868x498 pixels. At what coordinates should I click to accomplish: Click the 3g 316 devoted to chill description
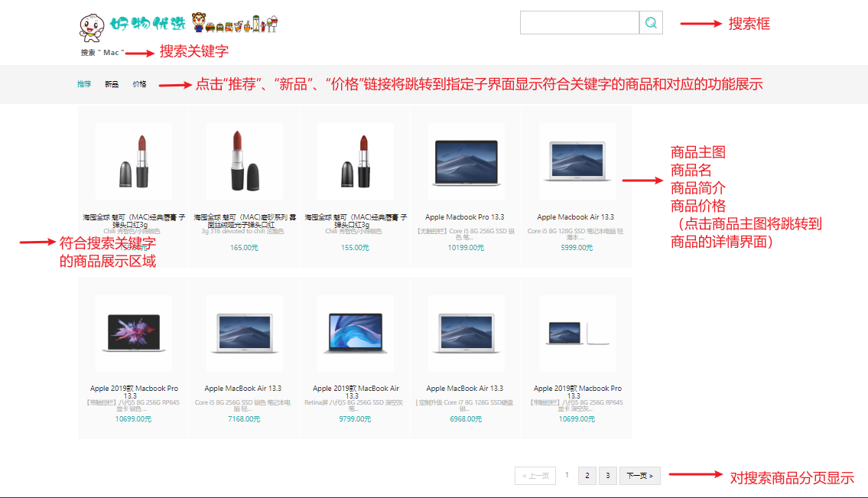pos(242,231)
